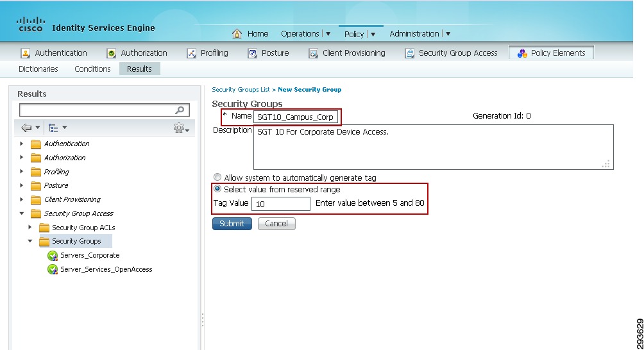Click the back arrow icon in Results toolbar
644x350 pixels.
click(x=26, y=128)
